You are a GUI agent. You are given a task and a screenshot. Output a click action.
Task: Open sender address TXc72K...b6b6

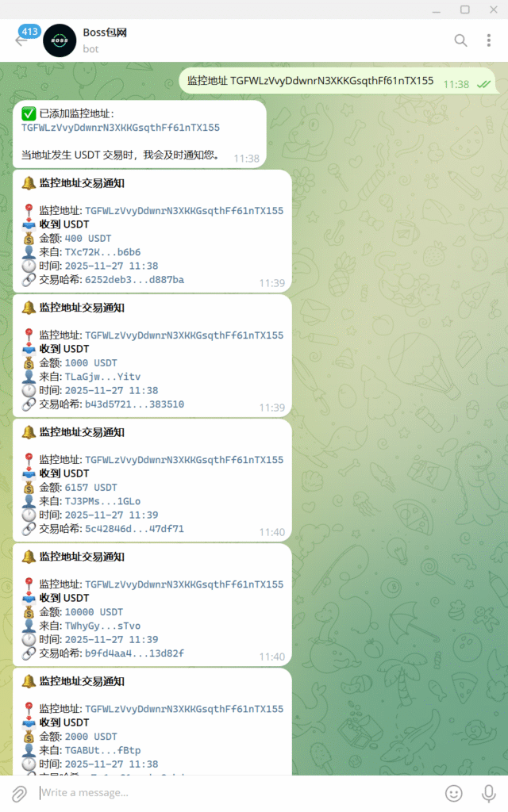tap(102, 252)
